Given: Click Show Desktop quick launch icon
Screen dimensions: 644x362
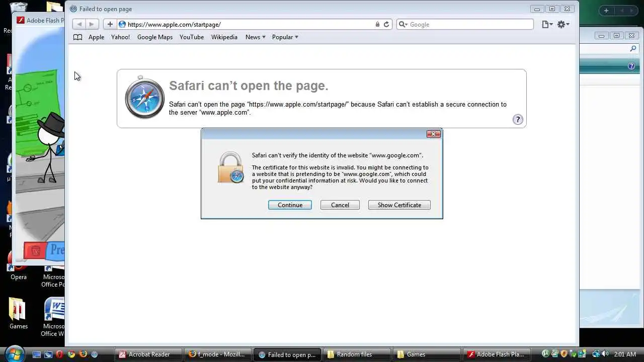Looking at the screenshot, I should coord(36,354).
